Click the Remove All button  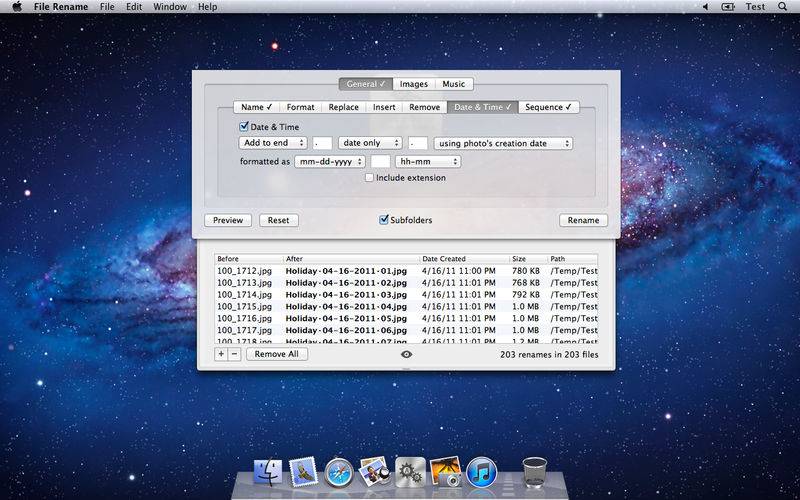click(x=277, y=354)
